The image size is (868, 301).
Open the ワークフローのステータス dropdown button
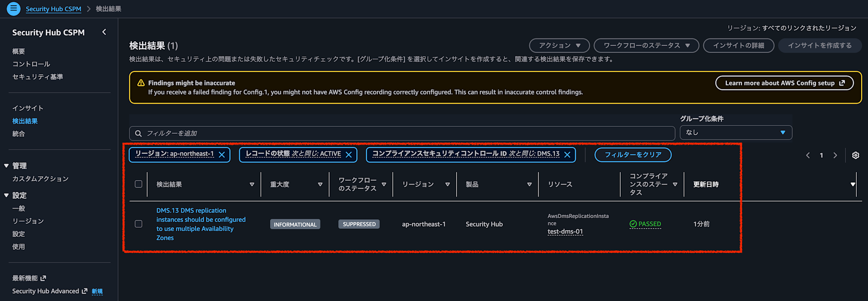pyautogui.click(x=646, y=45)
